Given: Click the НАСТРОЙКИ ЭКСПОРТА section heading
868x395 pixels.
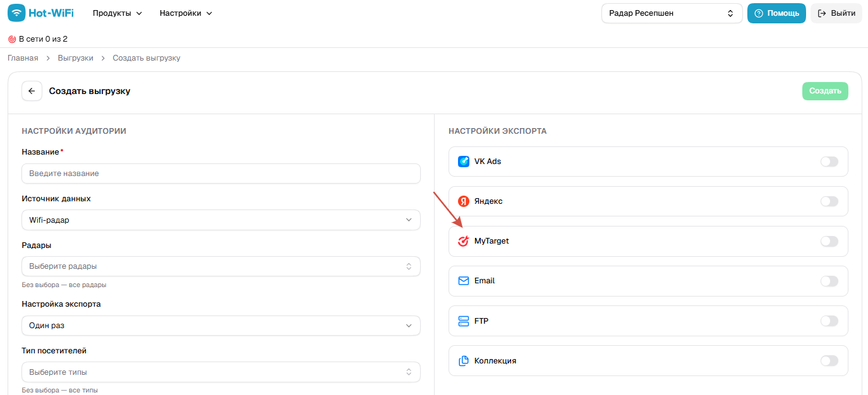Looking at the screenshot, I should [498, 131].
